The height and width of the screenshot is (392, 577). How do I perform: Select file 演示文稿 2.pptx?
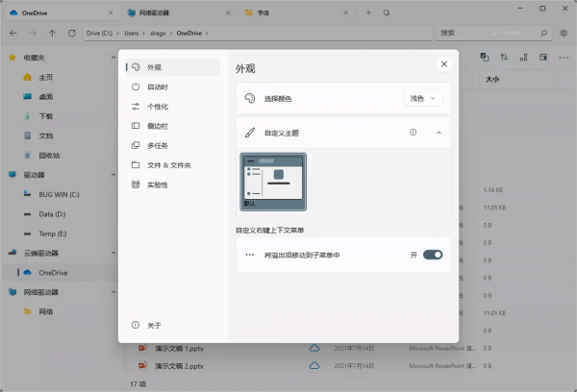[179, 366]
